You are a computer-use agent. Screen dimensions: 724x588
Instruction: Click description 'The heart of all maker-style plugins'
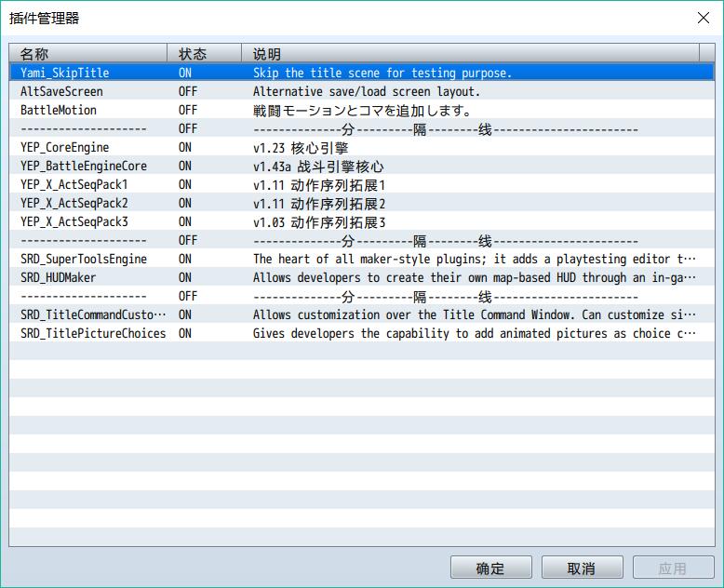pyautogui.click(x=368, y=259)
